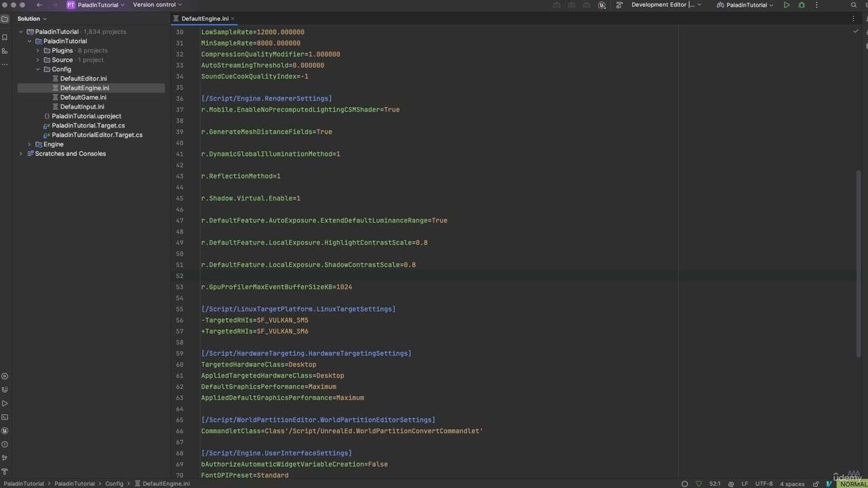Open the Development Editor configuration dropdown
Screen dimensions: 868x488
coord(667,5)
